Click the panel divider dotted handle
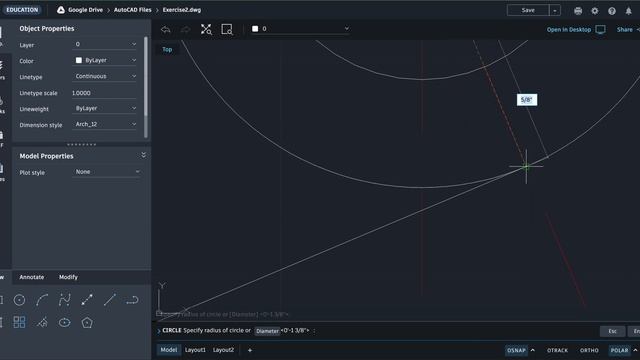Screen dimensions: 640x360 pos(82,144)
